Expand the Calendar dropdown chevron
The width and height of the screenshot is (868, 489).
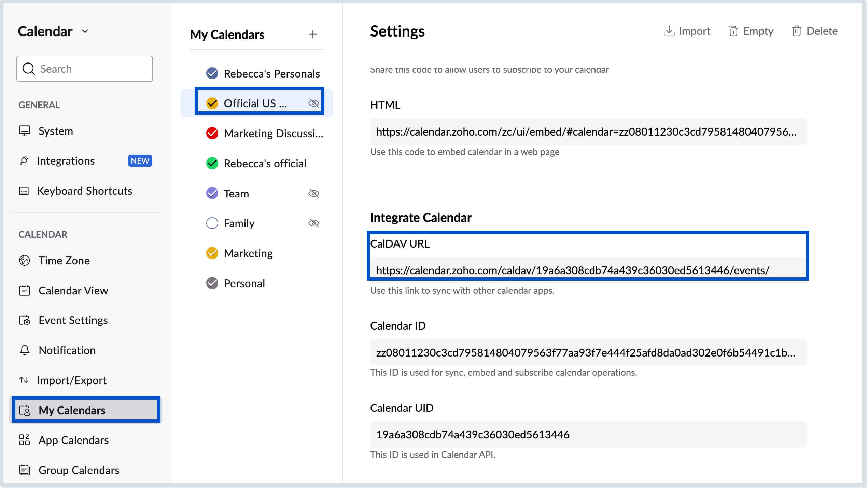[x=85, y=31]
